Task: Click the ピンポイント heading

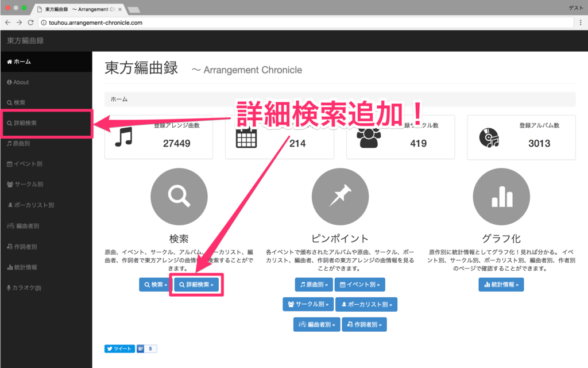Action: click(x=340, y=239)
